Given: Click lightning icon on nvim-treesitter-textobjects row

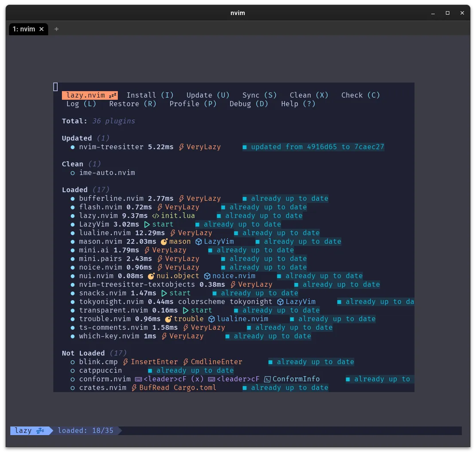Looking at the screenshot, I should tap(233, 285).
